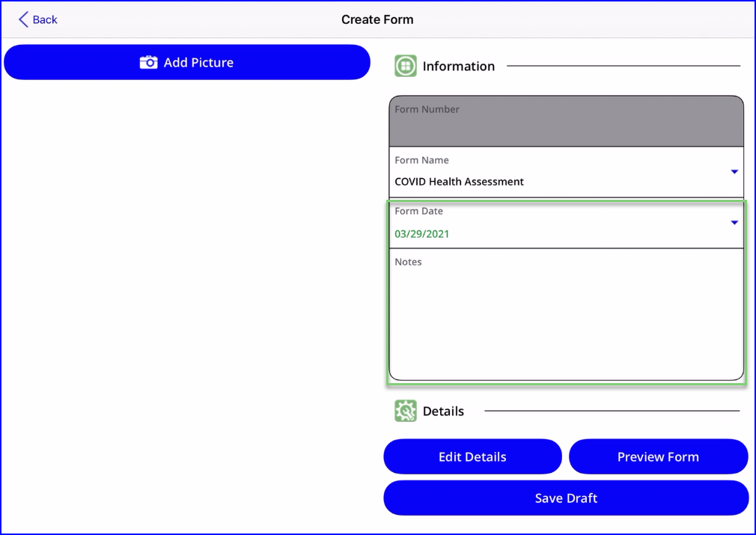The width and height of the screenshot is (756, 535).
Task: Click the greyed Form Number field
Action: pos(566,121)
